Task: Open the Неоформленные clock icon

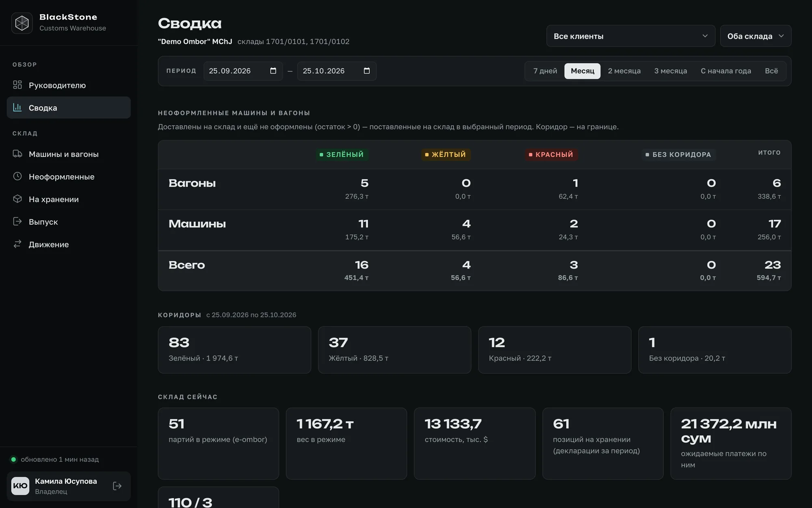Action: click(17, 176)
